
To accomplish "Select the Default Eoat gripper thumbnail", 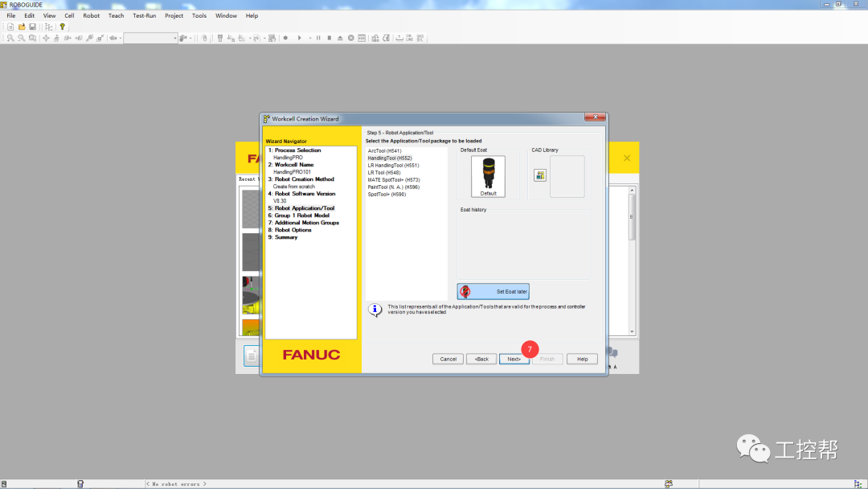I will [489, 177].
